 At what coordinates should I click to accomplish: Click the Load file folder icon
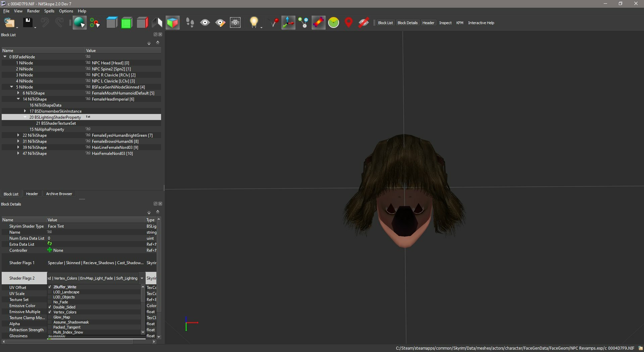pos(9,23)
